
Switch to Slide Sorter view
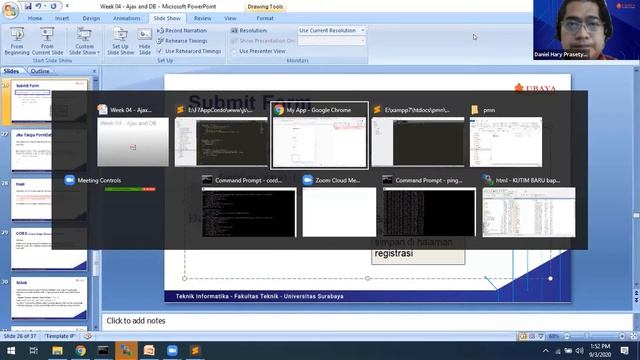point(532,336)
